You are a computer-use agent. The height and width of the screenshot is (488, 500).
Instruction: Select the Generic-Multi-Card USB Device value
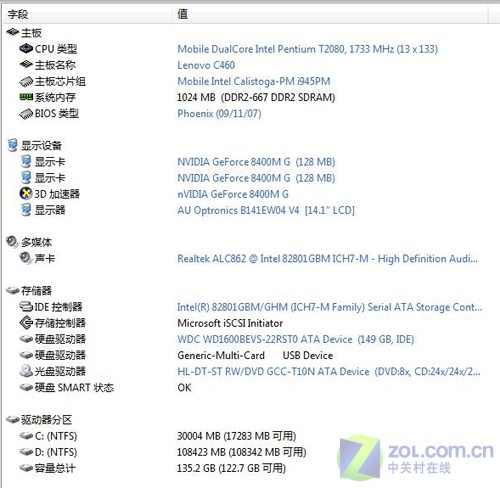[255, 355]
